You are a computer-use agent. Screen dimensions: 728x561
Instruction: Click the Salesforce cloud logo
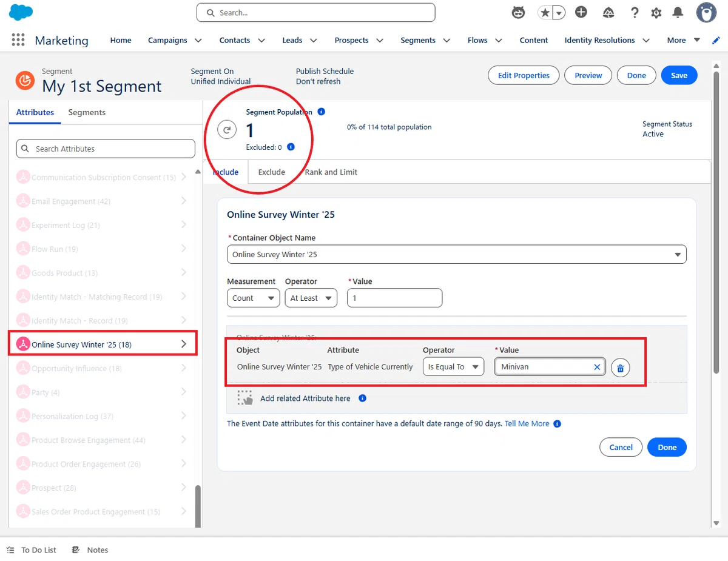[21, 12]
